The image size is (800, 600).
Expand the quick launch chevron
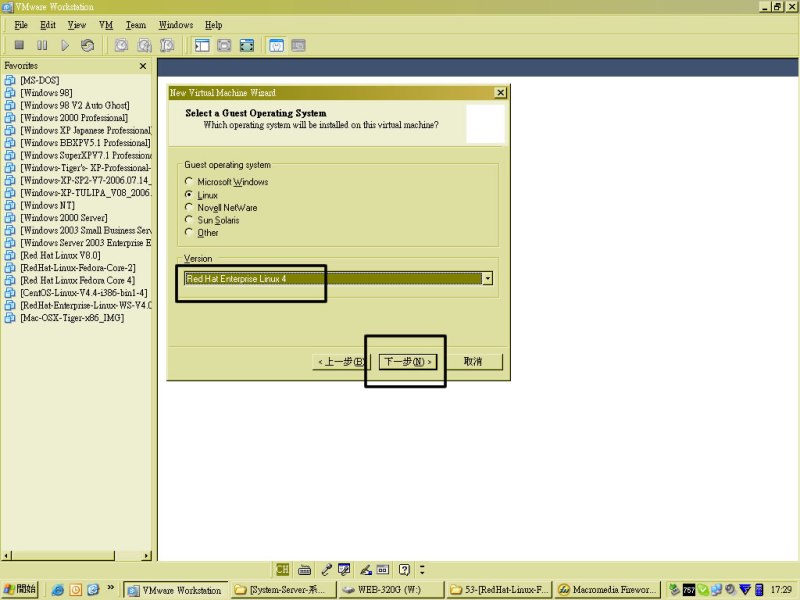[x=111, y=588]
